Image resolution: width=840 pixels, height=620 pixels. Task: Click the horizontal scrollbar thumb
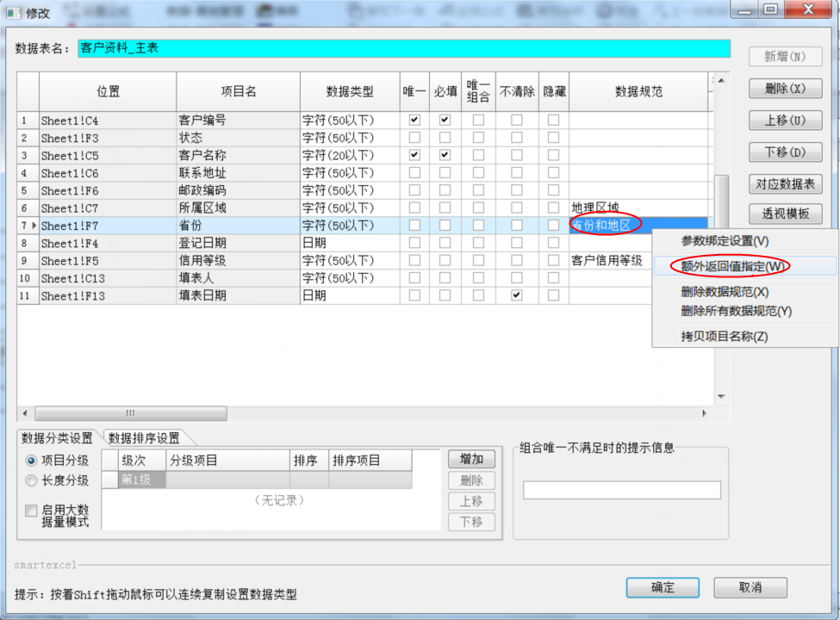click(x=131, y=413)
